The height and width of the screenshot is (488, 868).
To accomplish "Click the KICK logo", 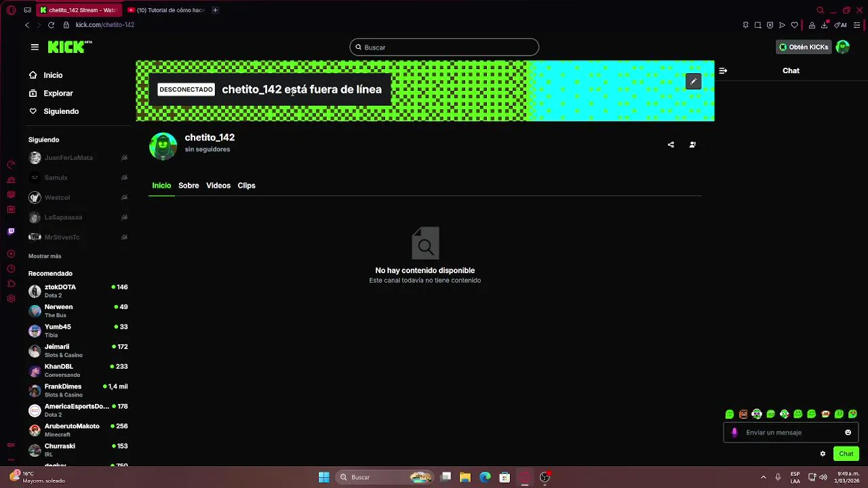I will (x=70, y=47).
